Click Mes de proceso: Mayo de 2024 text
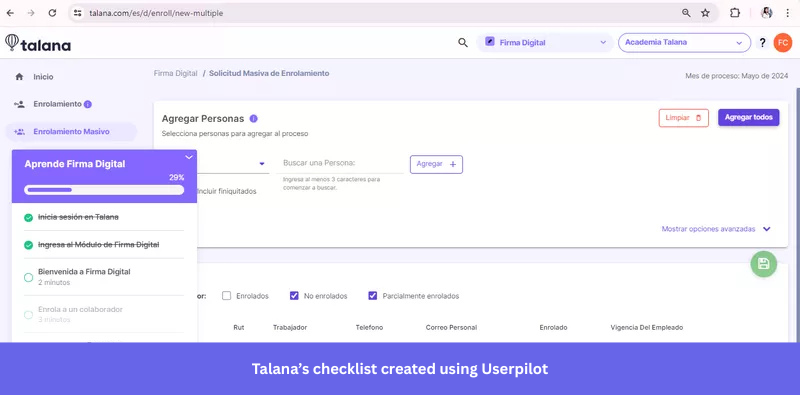This screenshot has height=395, width=800. [x=737, y=76]
